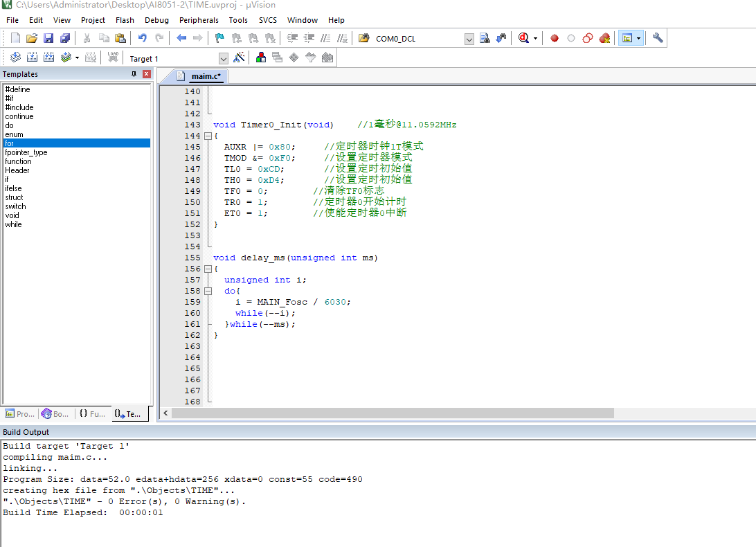
Task: Open the Help menu
Action: tap(336, 20)
